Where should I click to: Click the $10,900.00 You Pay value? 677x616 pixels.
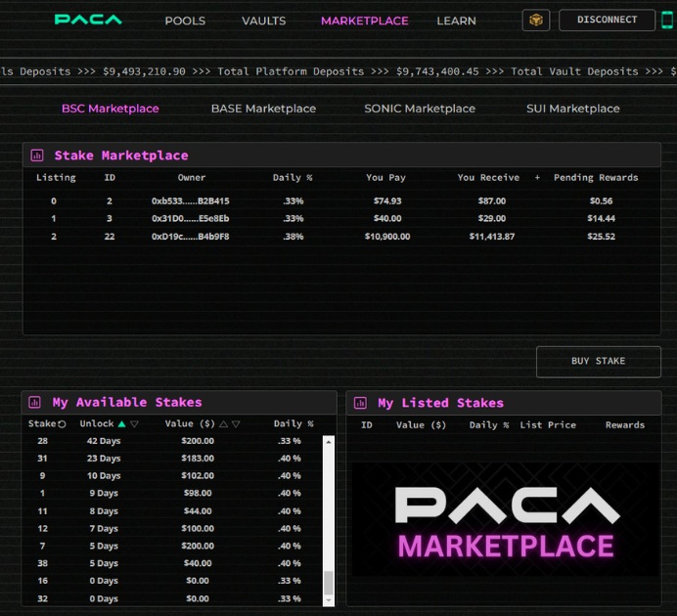click(387, 237)
